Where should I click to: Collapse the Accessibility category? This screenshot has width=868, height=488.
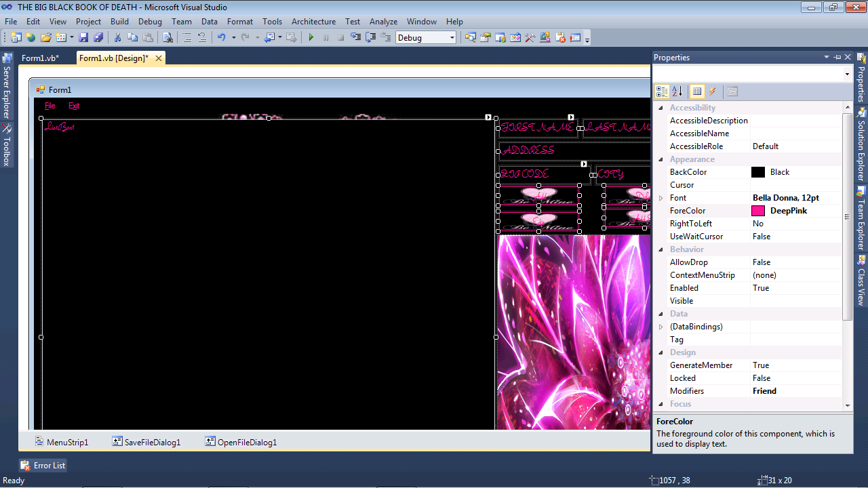coord(661,108)
